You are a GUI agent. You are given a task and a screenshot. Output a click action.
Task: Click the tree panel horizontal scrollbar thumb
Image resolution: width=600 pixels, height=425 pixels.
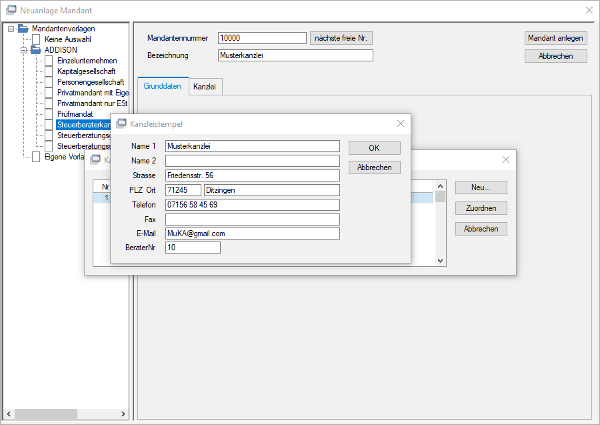click(x=46, y=414)
